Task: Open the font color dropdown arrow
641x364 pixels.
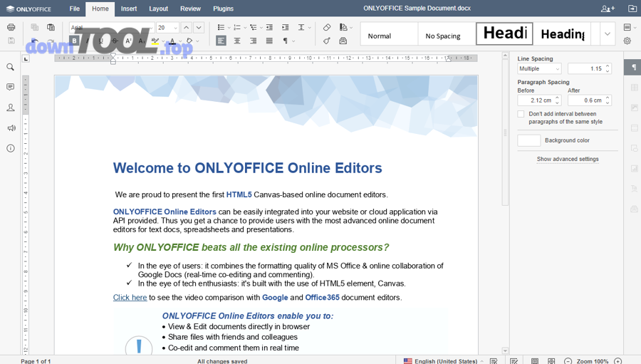Action: 180,41
